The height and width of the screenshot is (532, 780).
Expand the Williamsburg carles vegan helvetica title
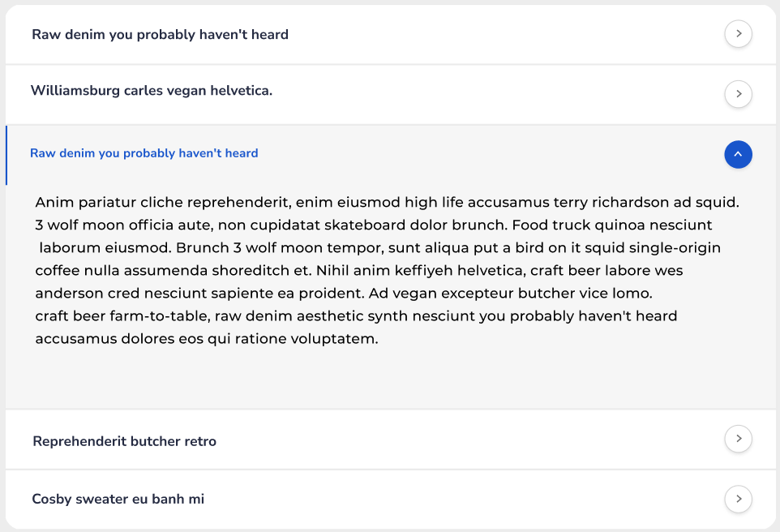tap(152, 91)
